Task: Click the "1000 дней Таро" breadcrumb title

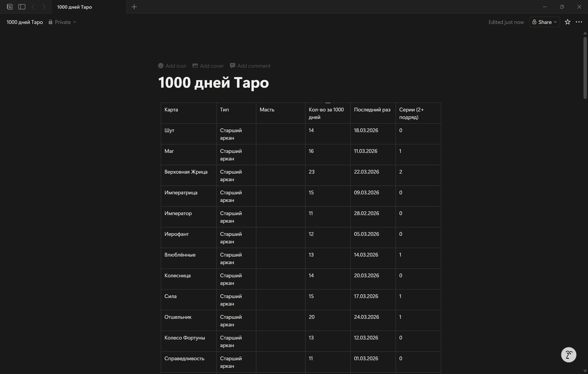Action: click(x=24, y=22)
